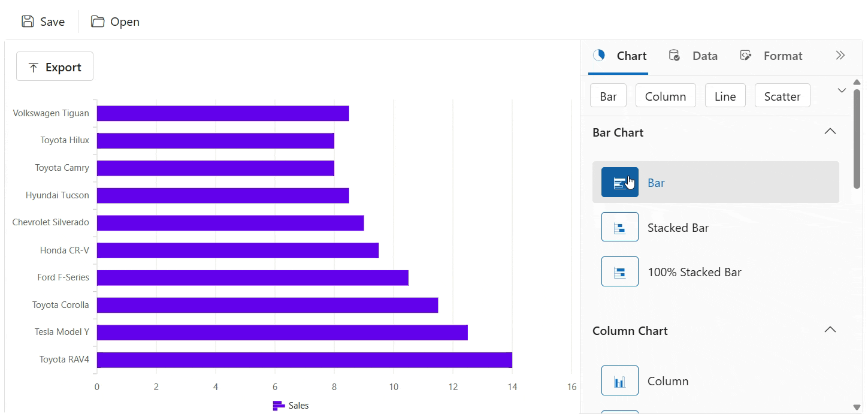Jump to Scatter chart category chip
868x420 pixels.
[782, 96]
